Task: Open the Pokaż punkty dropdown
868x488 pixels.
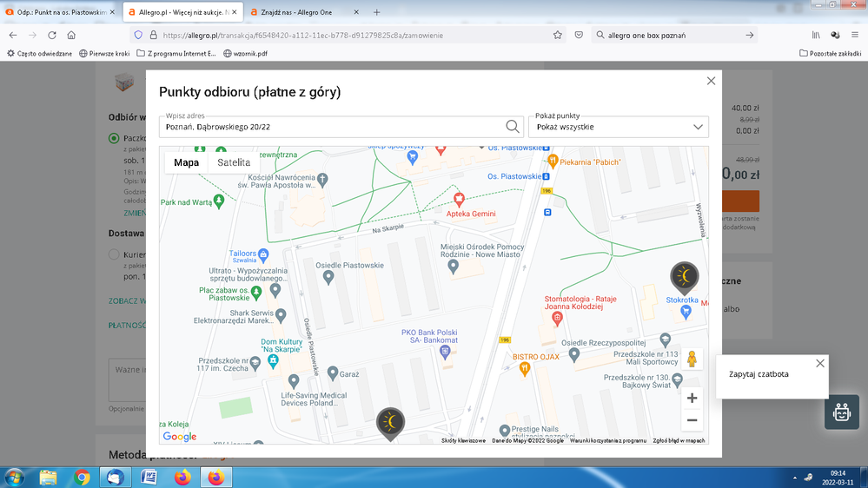Action: 619,127
